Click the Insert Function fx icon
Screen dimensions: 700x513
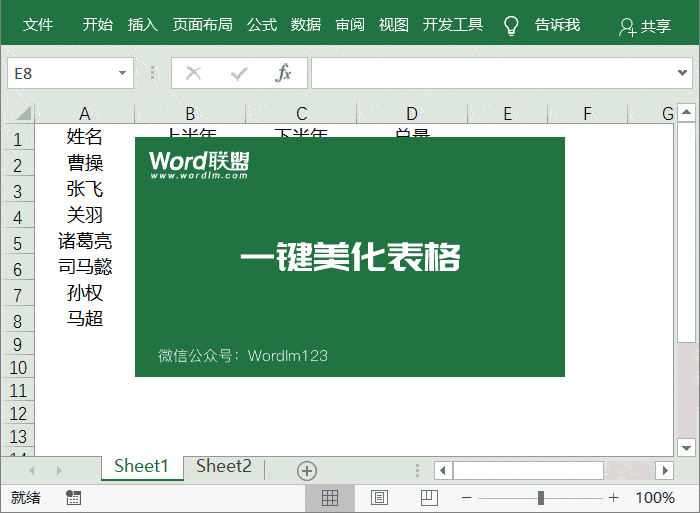coord(283,73)
